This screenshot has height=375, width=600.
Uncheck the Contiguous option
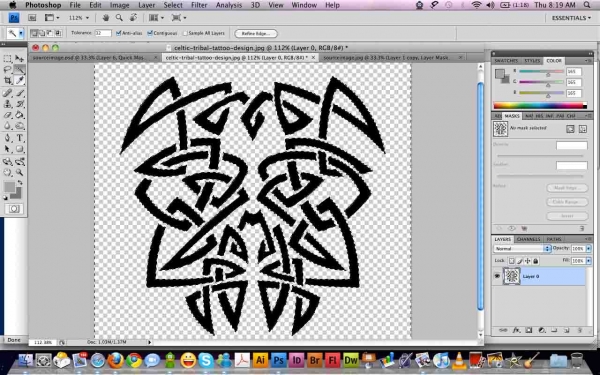click(x=150, y=33)
